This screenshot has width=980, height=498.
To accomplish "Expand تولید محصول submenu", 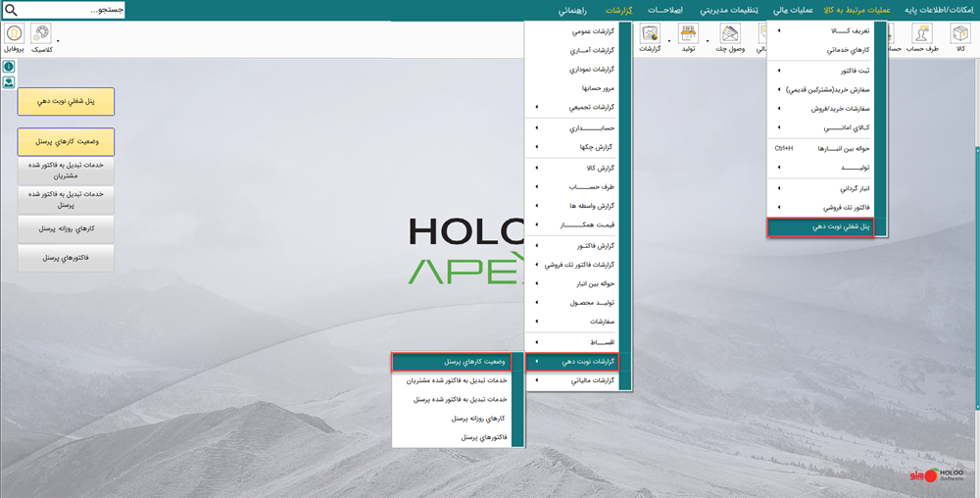I will tap(571, 302).
